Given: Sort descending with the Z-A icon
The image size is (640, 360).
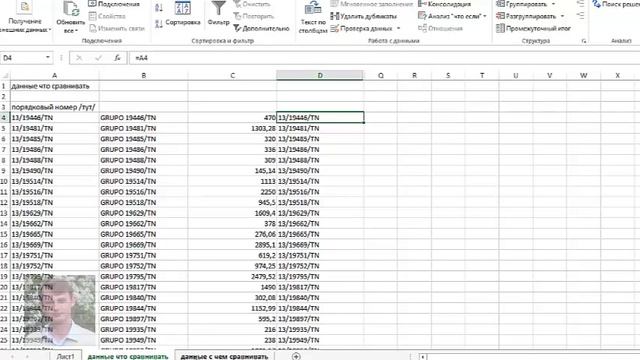Looking at the screenshot, I should 159,24.
